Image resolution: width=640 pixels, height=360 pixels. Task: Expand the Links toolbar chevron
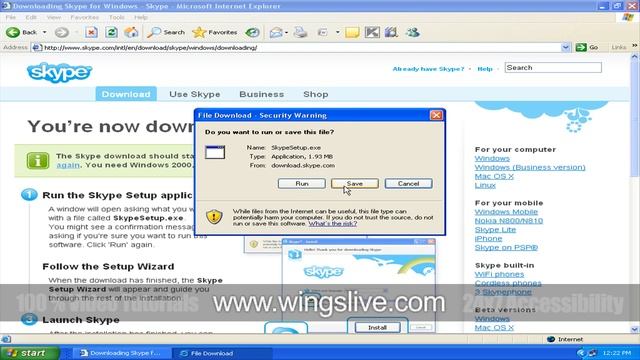635,46
